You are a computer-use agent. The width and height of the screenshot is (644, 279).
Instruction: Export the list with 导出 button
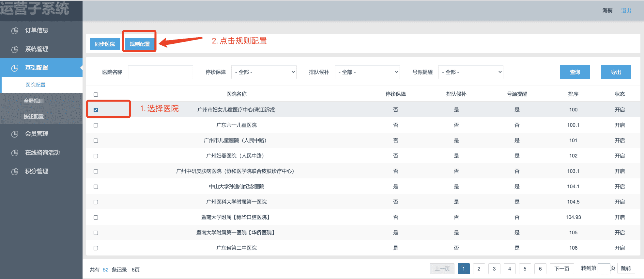pyautogui.click(x=616, y=72)
